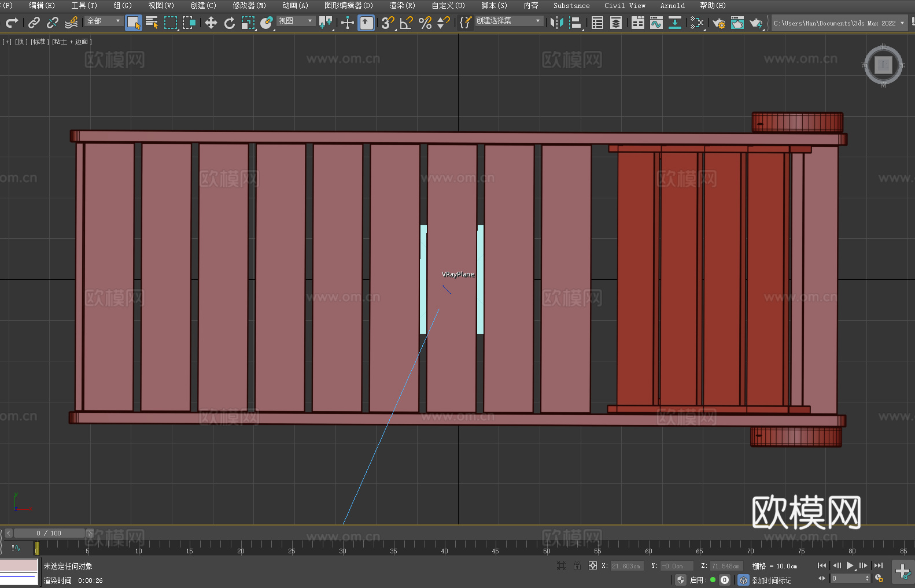Open the 渲染(R) menu
The height and width of the screenshot is (588, 915).
coord(402,5)
